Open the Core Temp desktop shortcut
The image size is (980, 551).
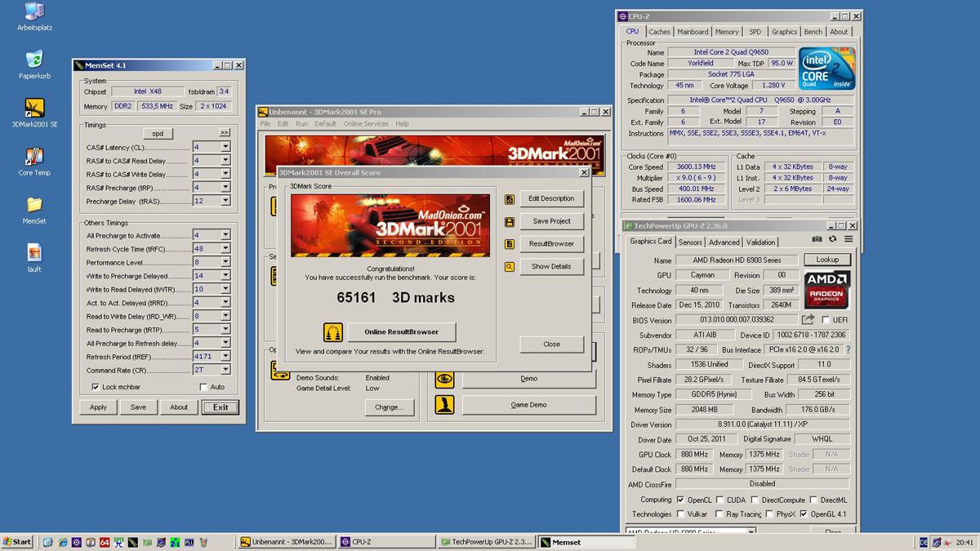coord(34,156)
